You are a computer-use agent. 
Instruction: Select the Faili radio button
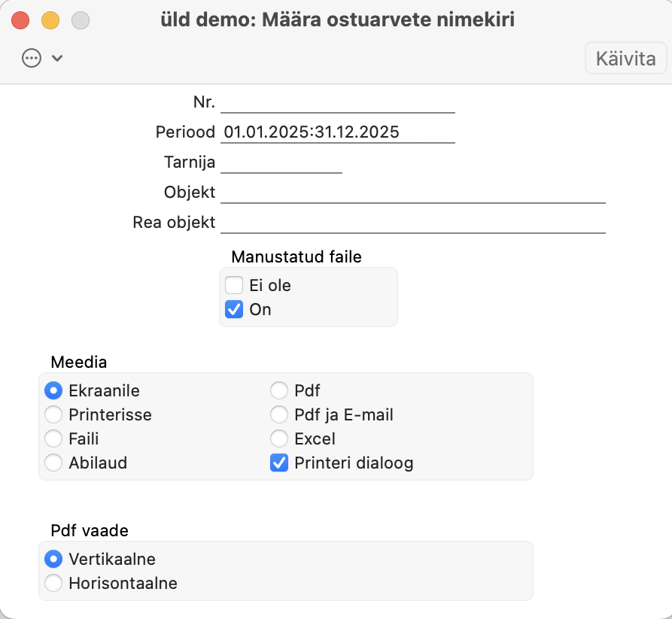coord(53,438)
